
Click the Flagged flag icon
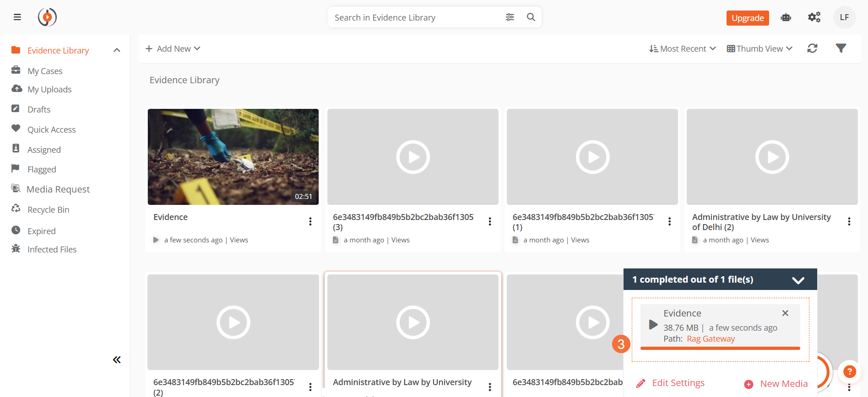[16, 168]
